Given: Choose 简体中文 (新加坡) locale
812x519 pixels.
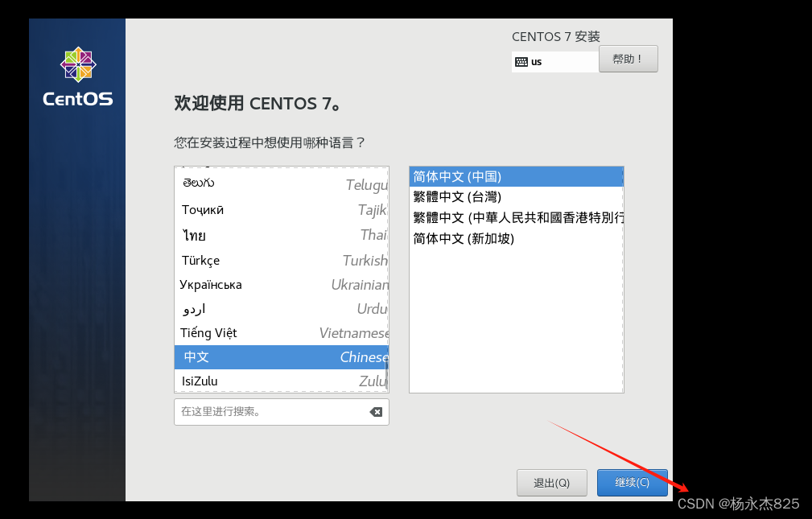Looking at the screenshot, I should point(517,238).
